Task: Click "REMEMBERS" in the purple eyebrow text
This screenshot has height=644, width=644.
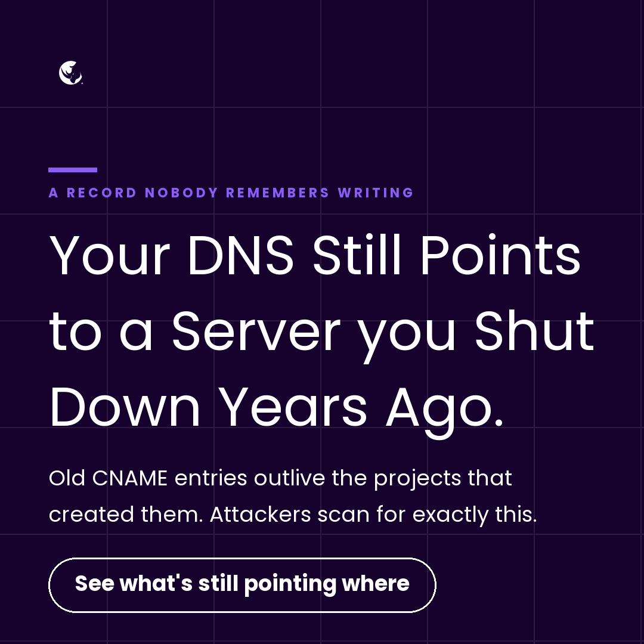Action: point(278,193)
